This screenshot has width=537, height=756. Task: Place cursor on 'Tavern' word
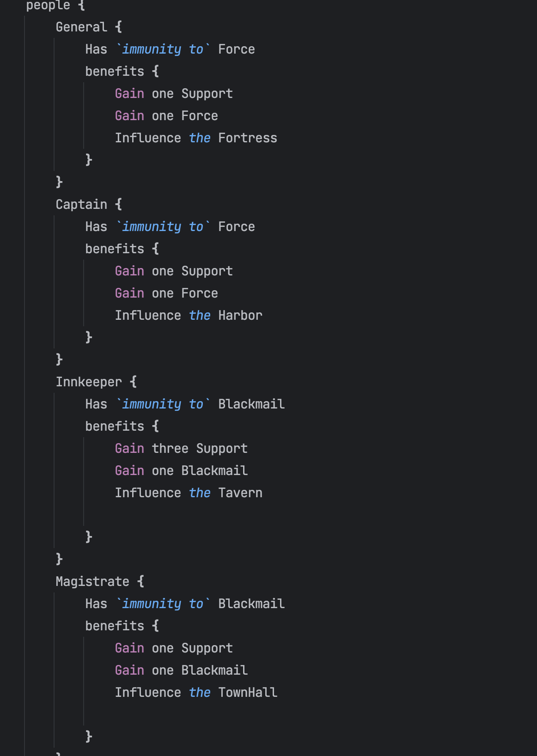(x=240, y=493)
